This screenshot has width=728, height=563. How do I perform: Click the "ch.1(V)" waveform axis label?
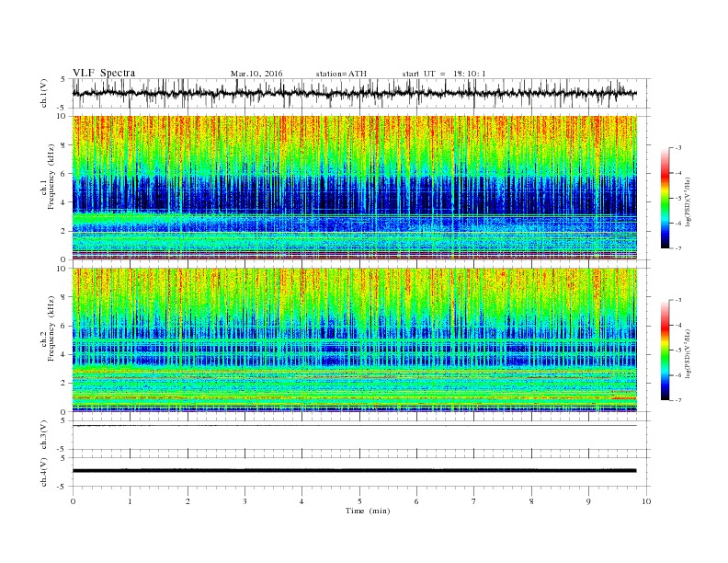coord(43,93)
